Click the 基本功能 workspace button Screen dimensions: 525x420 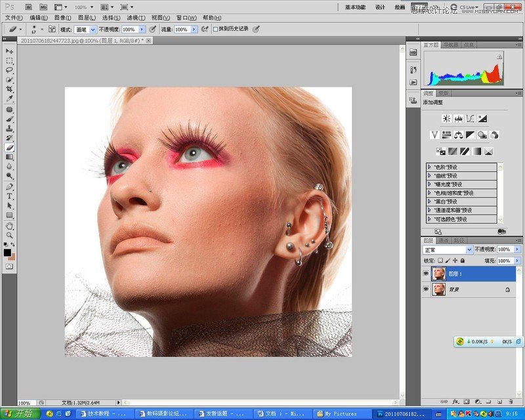click(x=355, y=7)
